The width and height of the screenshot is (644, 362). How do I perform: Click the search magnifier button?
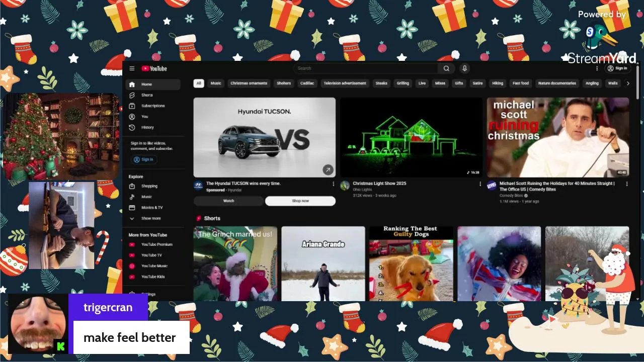click(446, 68)
